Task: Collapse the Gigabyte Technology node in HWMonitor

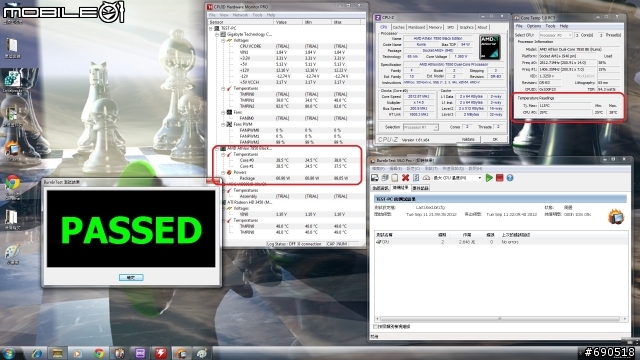Action: [217, 35]
